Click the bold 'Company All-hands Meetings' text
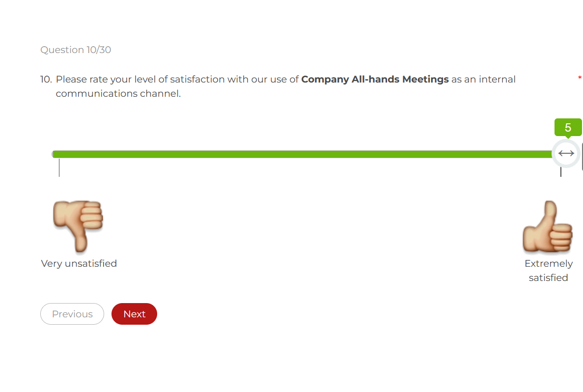Viewport: 583px width, 392px height. coord(375,79)
